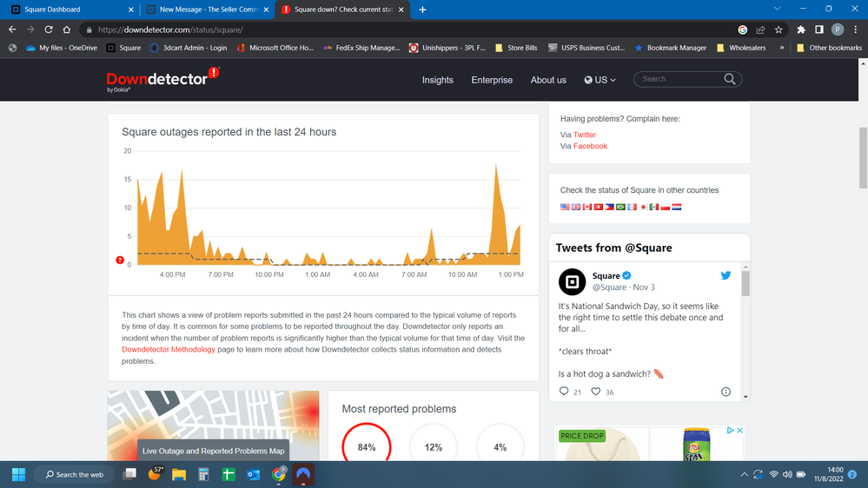
Task: Open the My files - OneDrive bookmark
Action: click(x=62, y=48)
